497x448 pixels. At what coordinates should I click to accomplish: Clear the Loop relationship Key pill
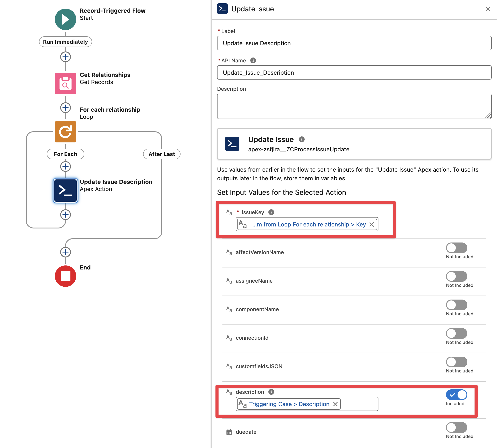(372, 224)
